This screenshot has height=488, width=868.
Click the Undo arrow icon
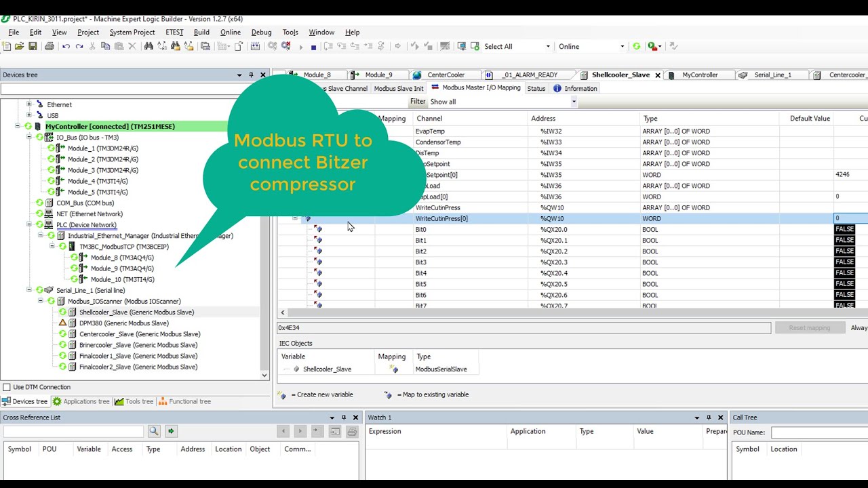click(66, 46)
